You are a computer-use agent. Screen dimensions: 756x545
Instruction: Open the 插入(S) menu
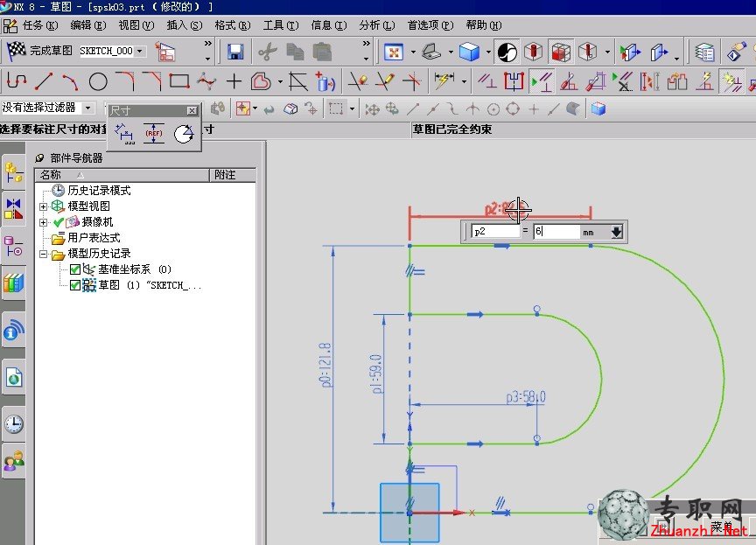185,25
